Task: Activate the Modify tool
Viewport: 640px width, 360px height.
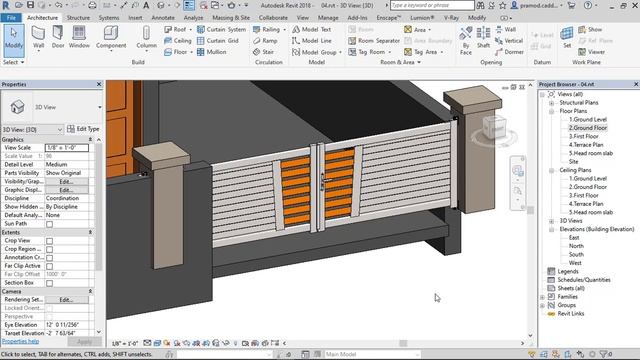Action: [14, 40]
